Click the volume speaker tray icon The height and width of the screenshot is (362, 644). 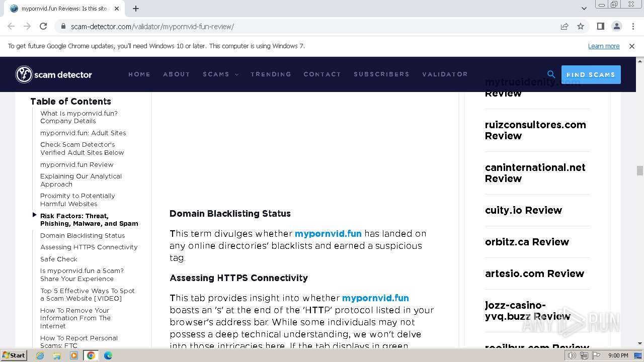(x=572, y=355)
